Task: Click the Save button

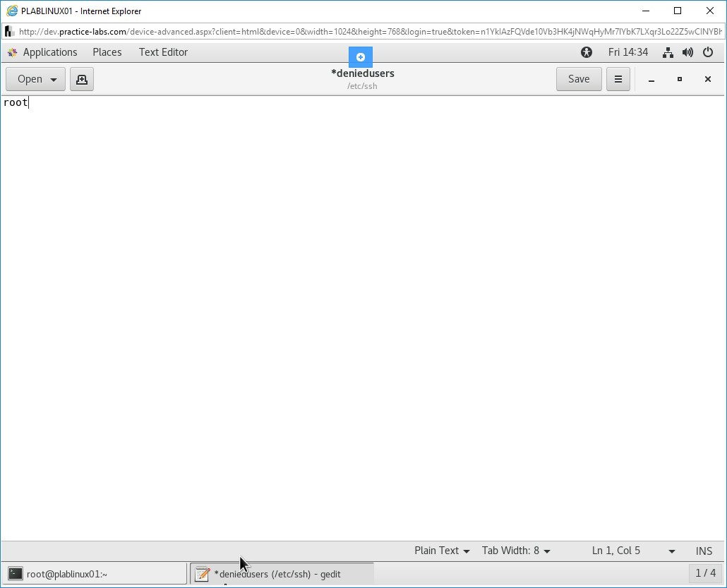Action: [x=578, y=79]
